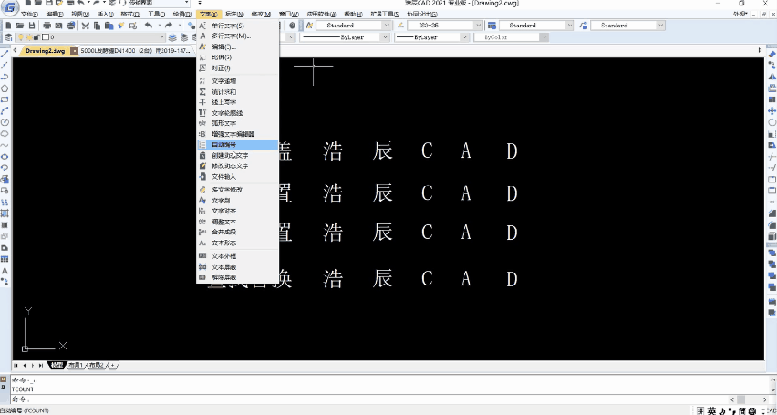
Task: Expand the quick access toolbar customize arrow
Action: (200, 2)
